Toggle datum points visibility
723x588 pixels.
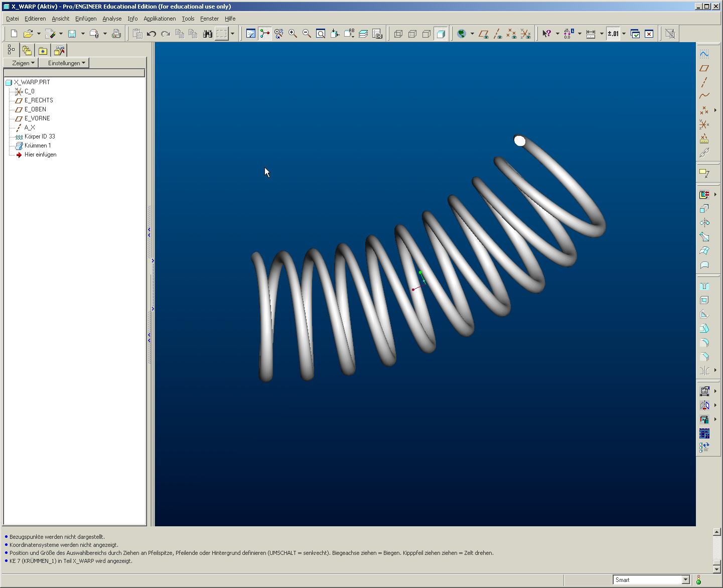[x=511, y=34]
